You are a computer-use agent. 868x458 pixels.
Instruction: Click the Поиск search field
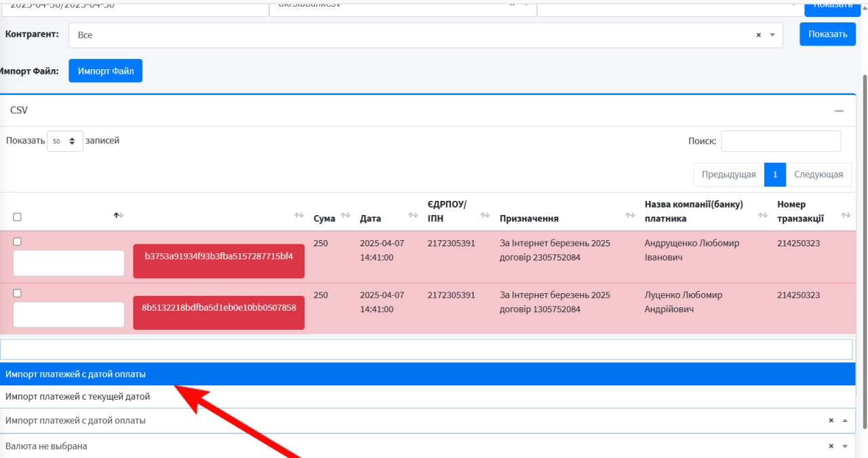pyautogui.click(x=781, y=141)
